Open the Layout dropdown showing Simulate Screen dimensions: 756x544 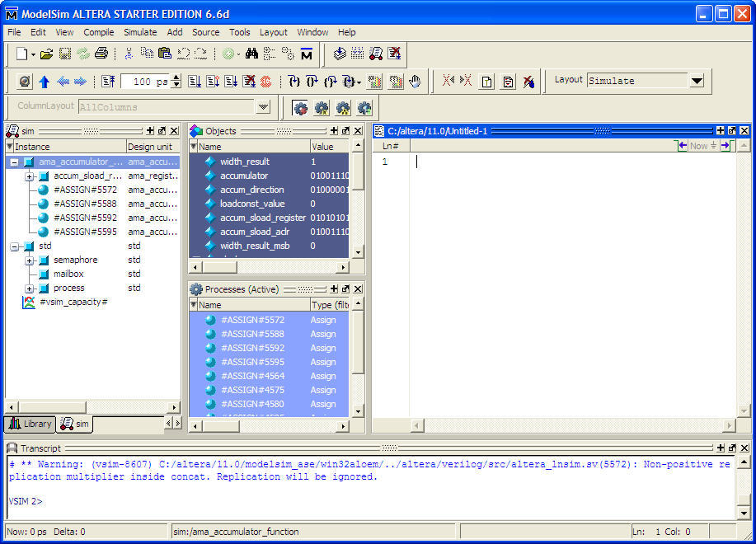point(697,81)
